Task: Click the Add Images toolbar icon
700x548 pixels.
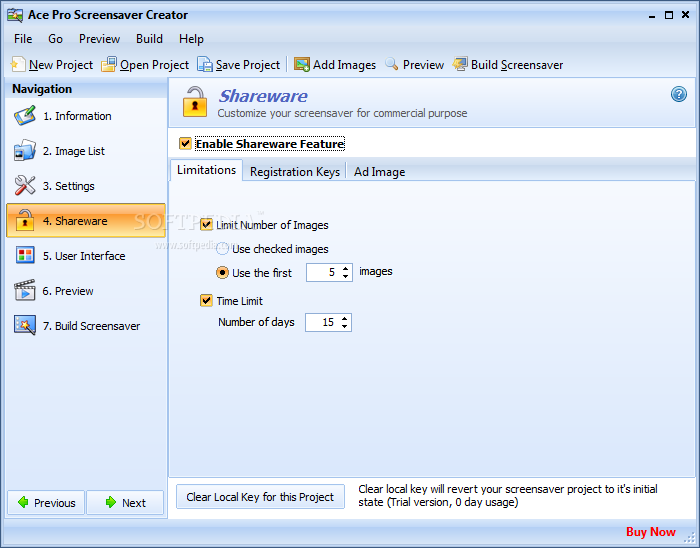Action: [x=302, y=65]
